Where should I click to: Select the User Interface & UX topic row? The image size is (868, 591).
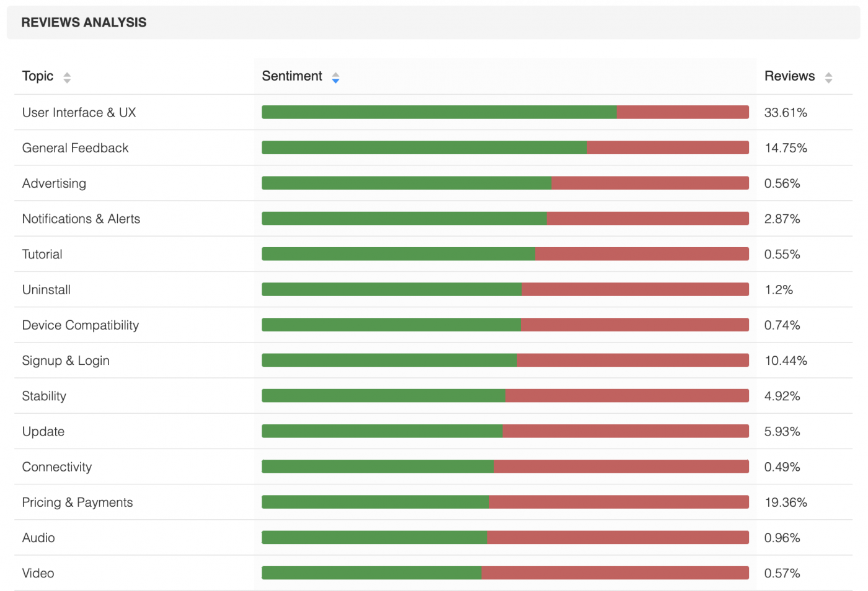79,112
